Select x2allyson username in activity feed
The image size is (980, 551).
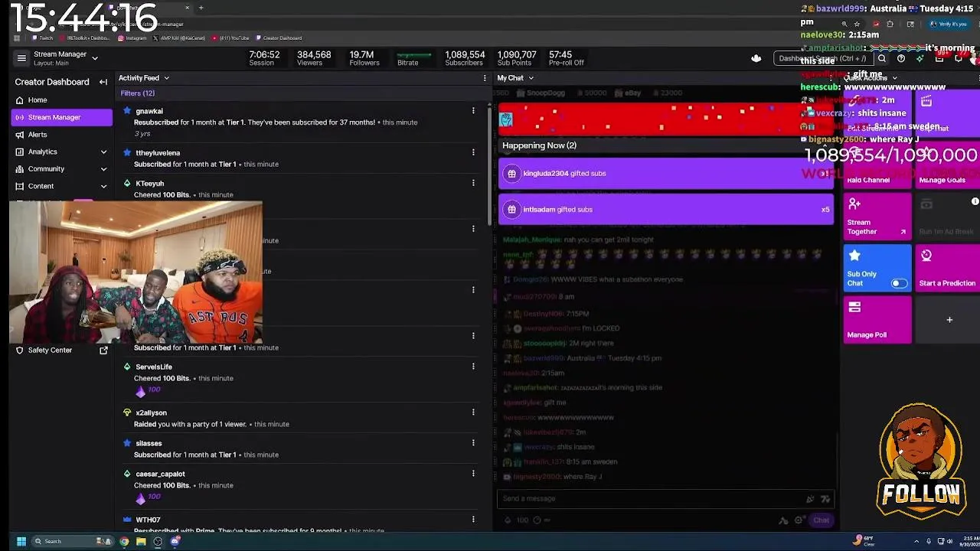click(151, 412)
